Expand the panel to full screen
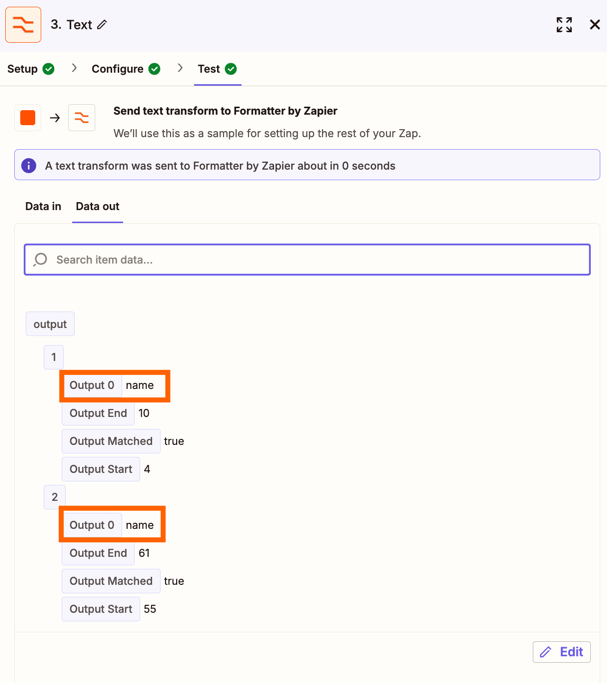Screen dimensions: 607x683 [564, 25]
